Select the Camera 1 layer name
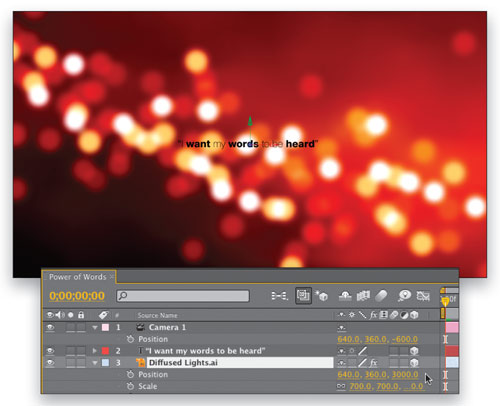 tap(167, 327)
